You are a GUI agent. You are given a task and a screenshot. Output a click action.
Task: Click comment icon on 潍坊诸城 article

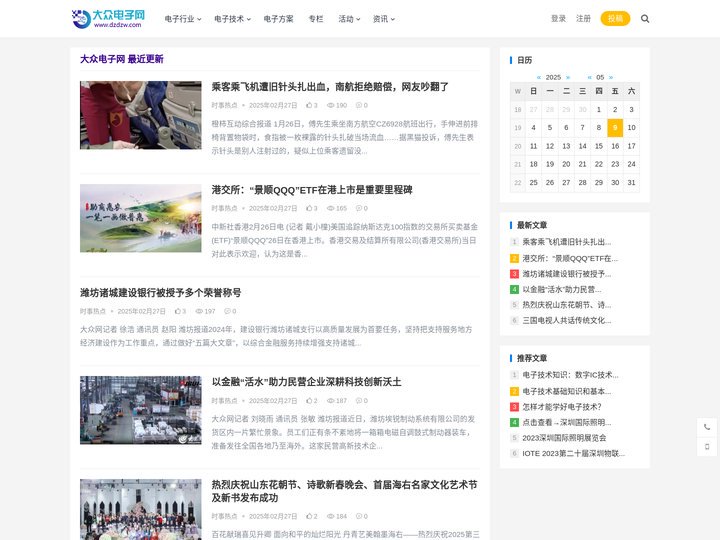[227, 311]
